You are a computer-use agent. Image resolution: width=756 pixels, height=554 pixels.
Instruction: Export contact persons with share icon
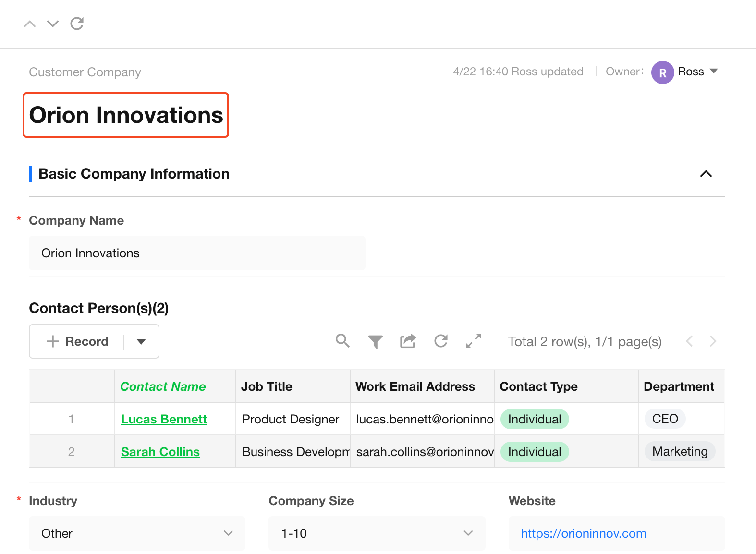(408, 341)
